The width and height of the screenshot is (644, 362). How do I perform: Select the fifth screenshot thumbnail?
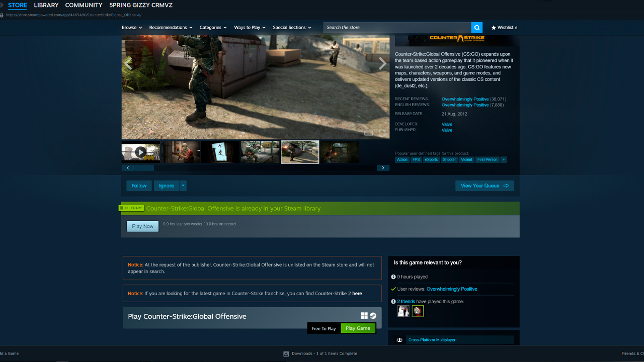[x=300, y=152]
